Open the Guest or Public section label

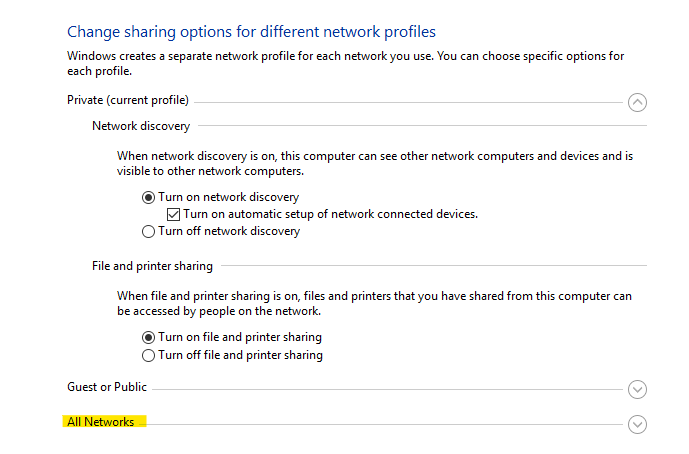tap(107, 387)
